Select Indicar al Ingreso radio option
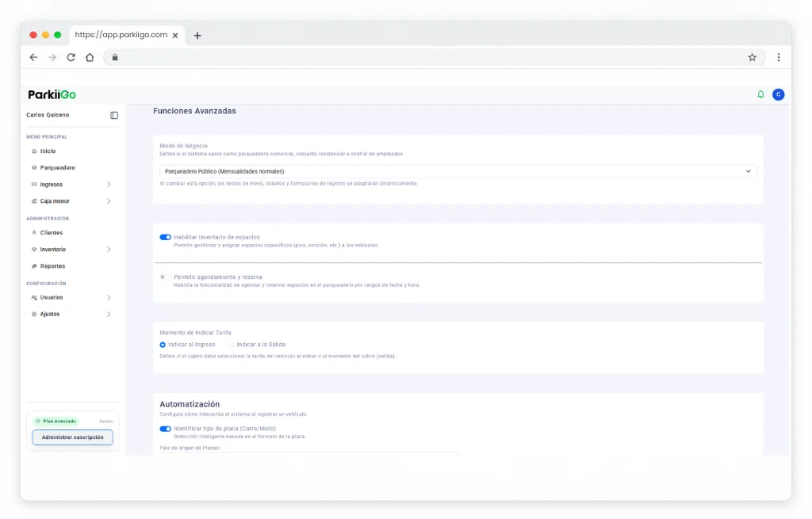Image resolution: width=812 pixels, height=519 pixels. click(163, 345)
